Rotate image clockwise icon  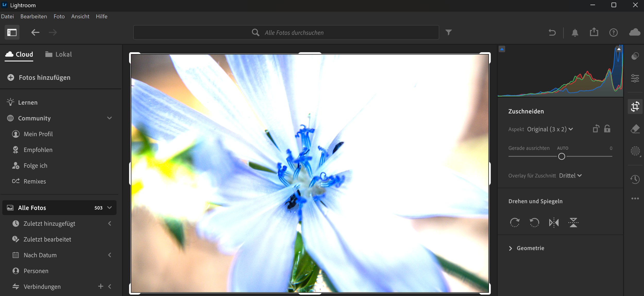(x=515, y=222)
